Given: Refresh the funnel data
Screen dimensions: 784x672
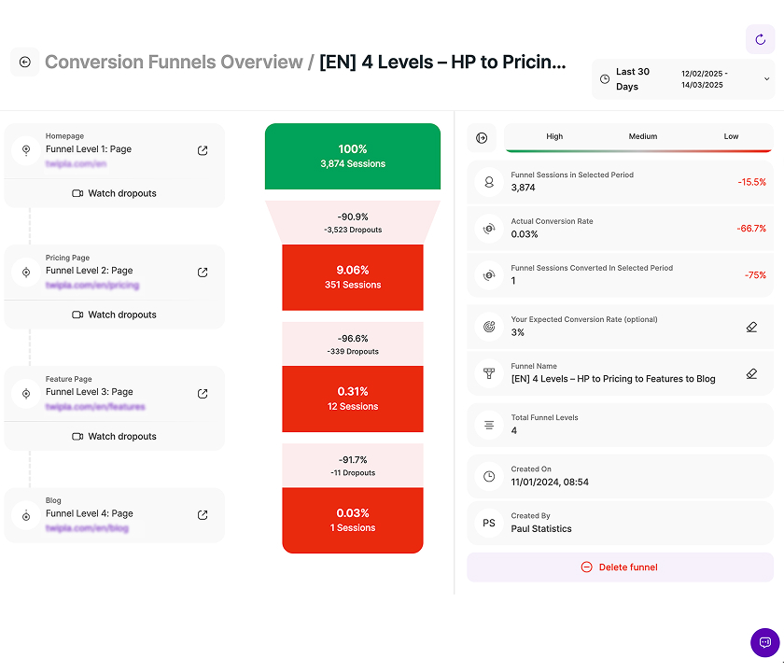Looking at the screenshot, I should tap(761, 39).
